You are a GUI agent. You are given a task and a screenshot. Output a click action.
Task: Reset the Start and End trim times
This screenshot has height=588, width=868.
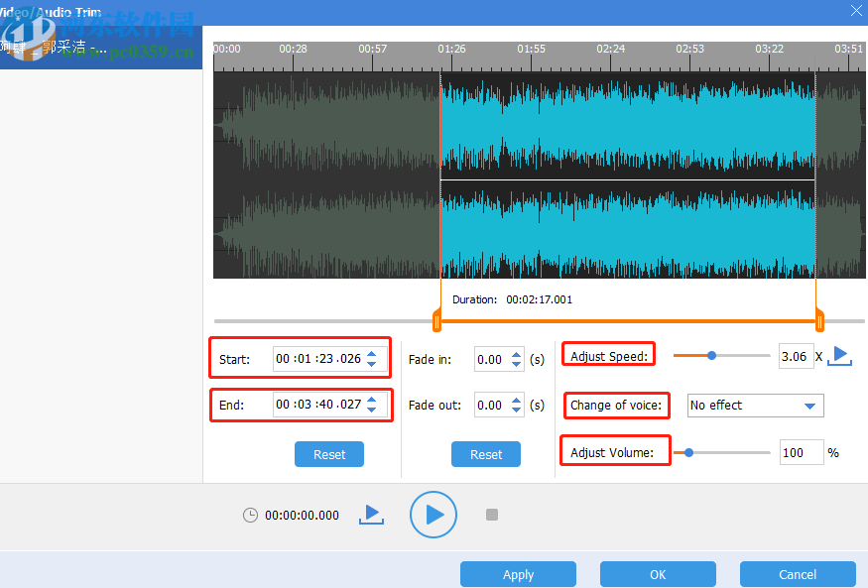tap(328, 454)
